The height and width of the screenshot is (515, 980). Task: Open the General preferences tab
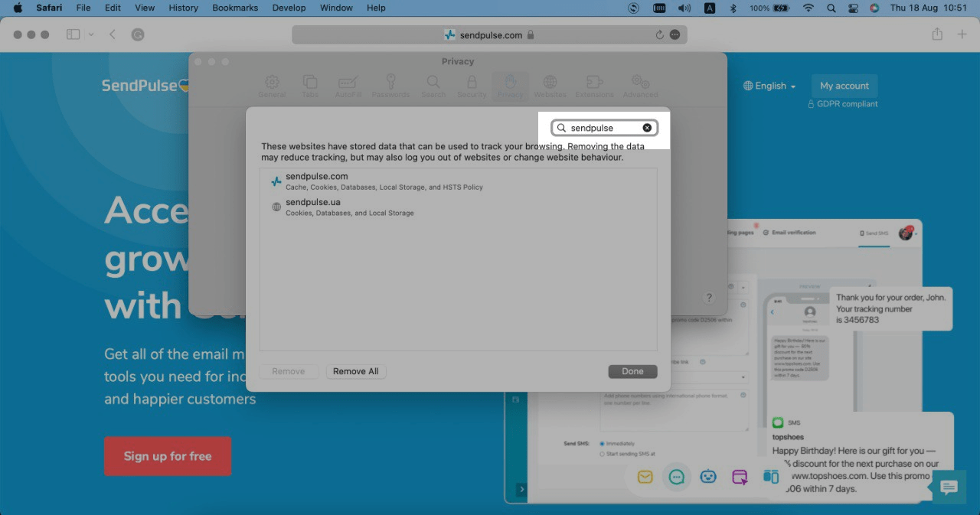[272, 86]
